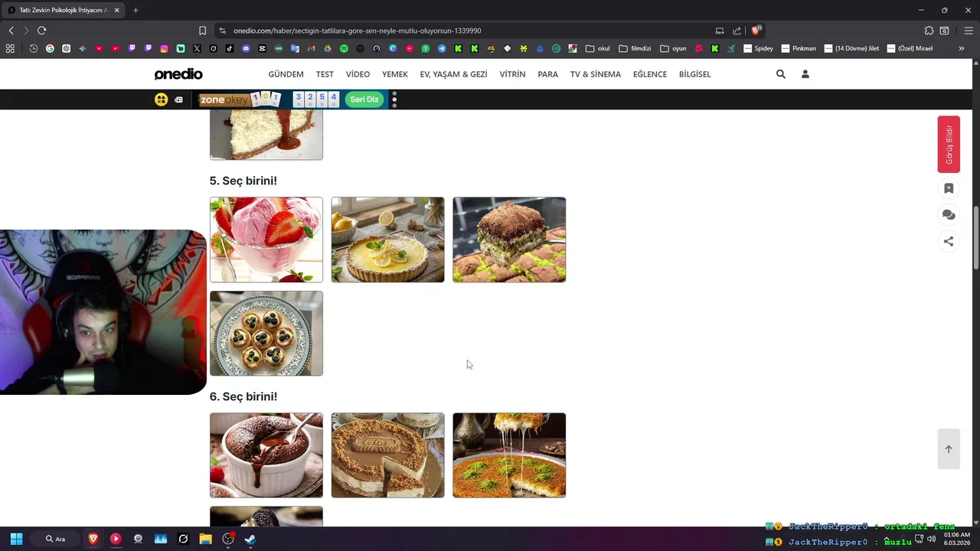
Task: Open the Pinkman bookmark
Action: coord(799,48)
